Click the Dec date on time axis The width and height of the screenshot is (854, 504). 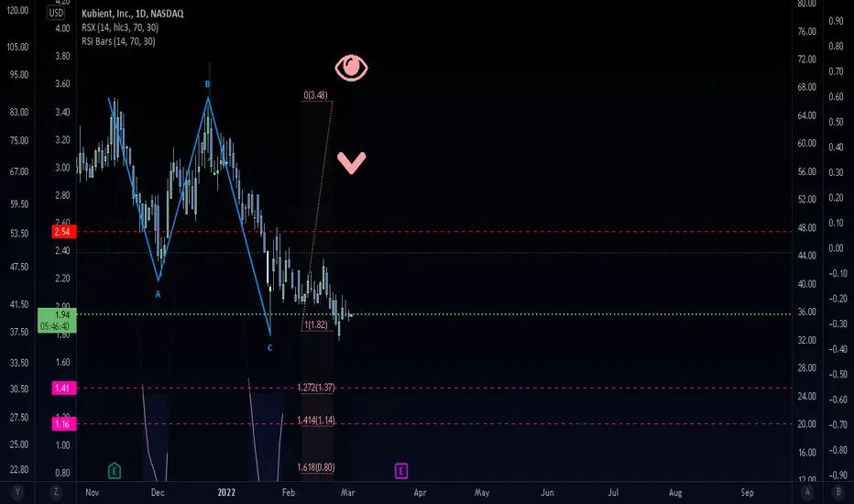tap(158, 493)
